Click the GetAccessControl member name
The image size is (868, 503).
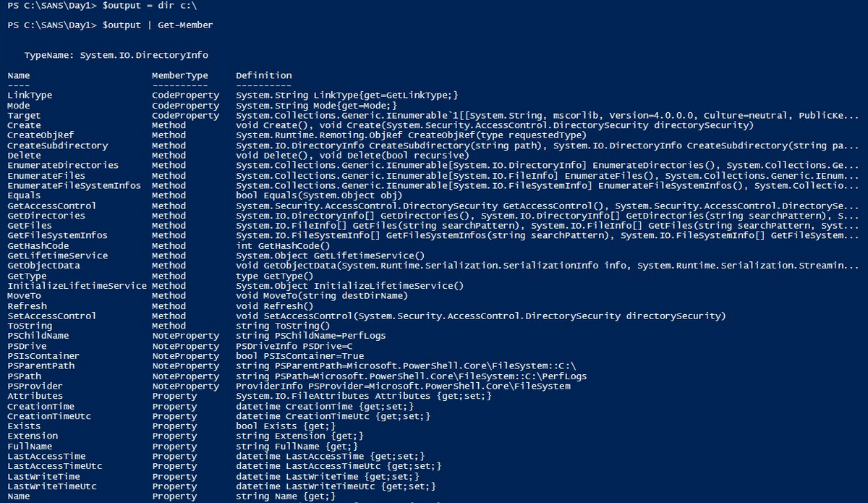click(x=51, y=206)
